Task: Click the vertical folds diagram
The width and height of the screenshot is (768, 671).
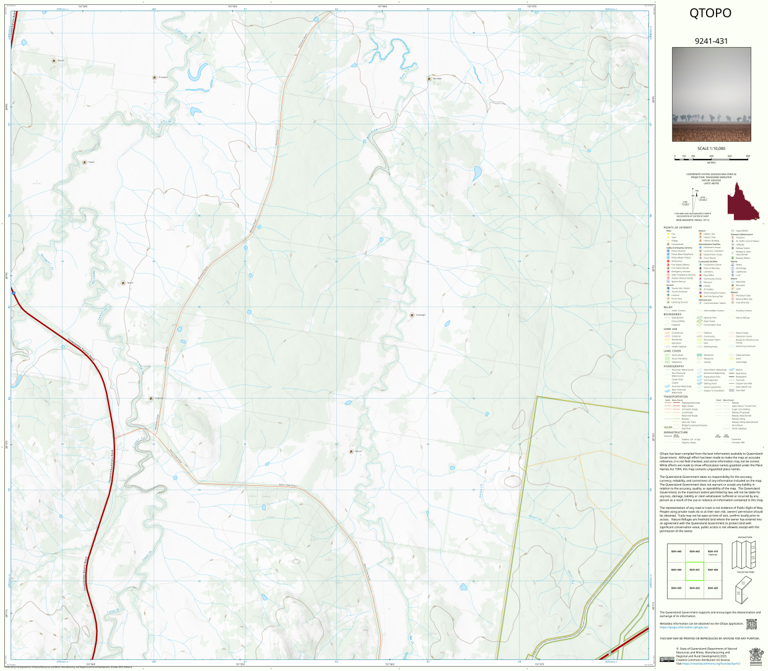Action: pyautogui.click(x=744, y=555)
